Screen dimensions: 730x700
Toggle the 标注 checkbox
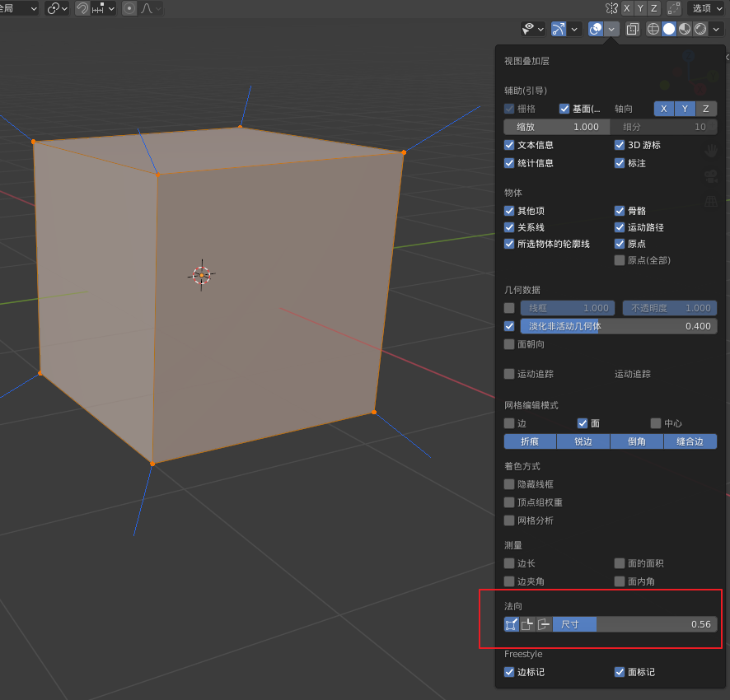[620, 163]
